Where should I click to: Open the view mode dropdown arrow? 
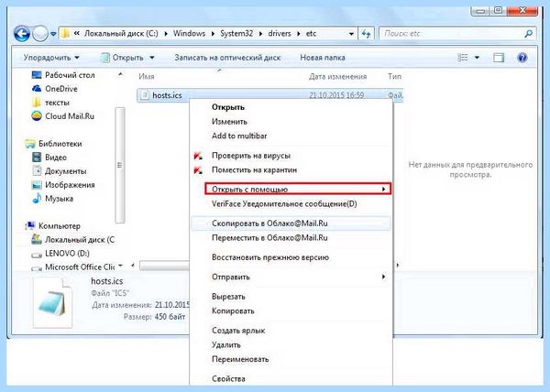pyautogui.click(x=477, y=58)
